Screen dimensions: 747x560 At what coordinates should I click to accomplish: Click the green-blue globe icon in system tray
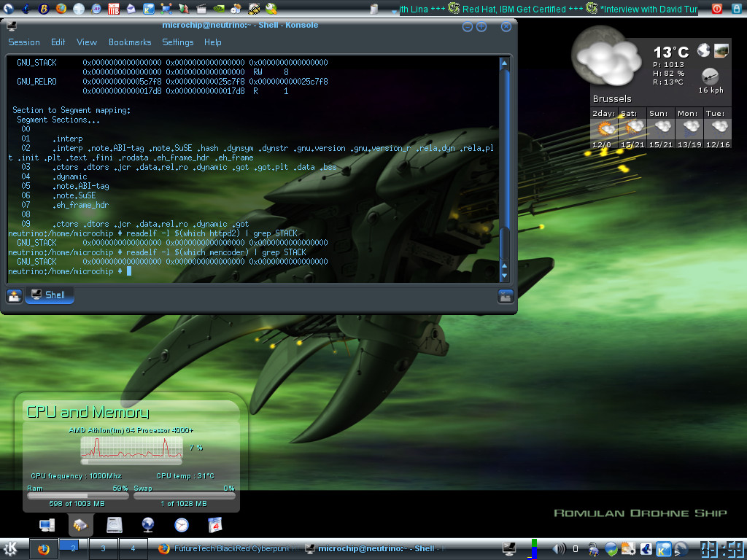pos(611,550)
